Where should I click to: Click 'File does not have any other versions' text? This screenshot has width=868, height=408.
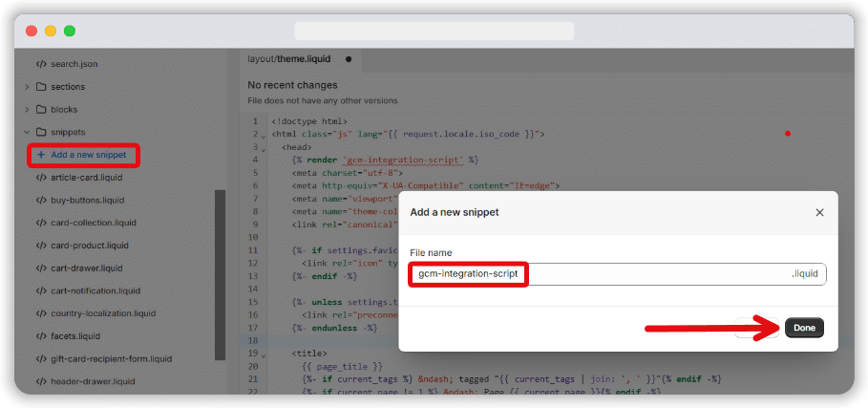coord(323,100)
